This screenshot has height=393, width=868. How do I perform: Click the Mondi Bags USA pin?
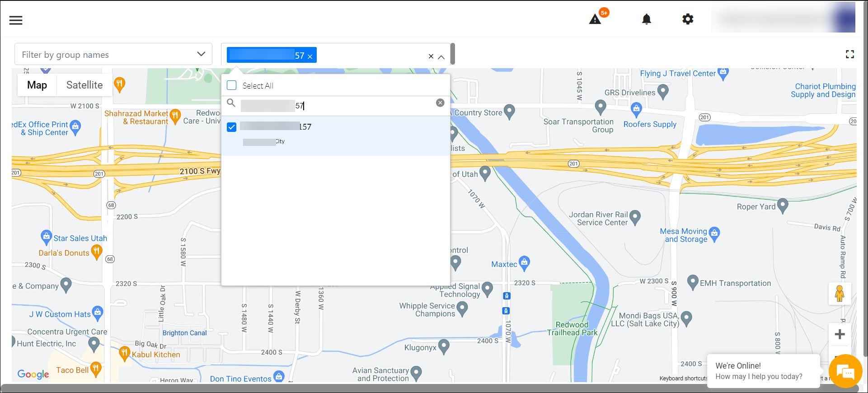[686, 319]
